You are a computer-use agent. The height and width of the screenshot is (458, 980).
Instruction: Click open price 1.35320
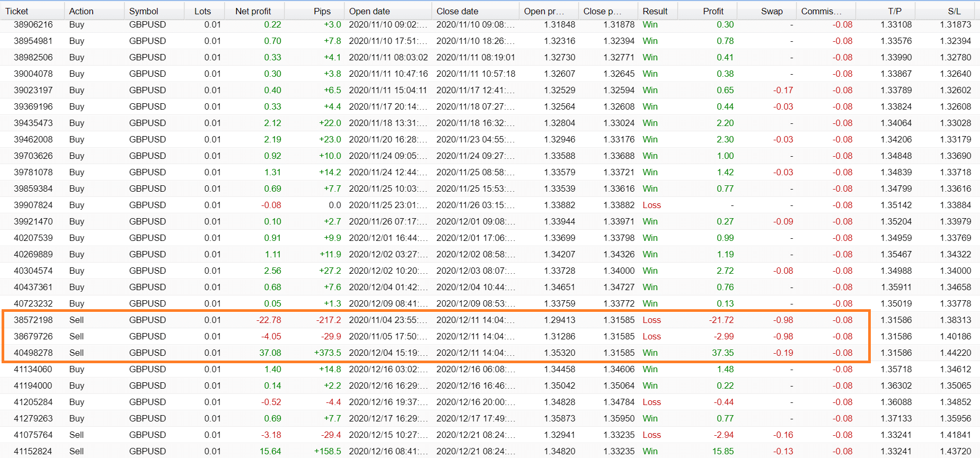coord(560,353)
